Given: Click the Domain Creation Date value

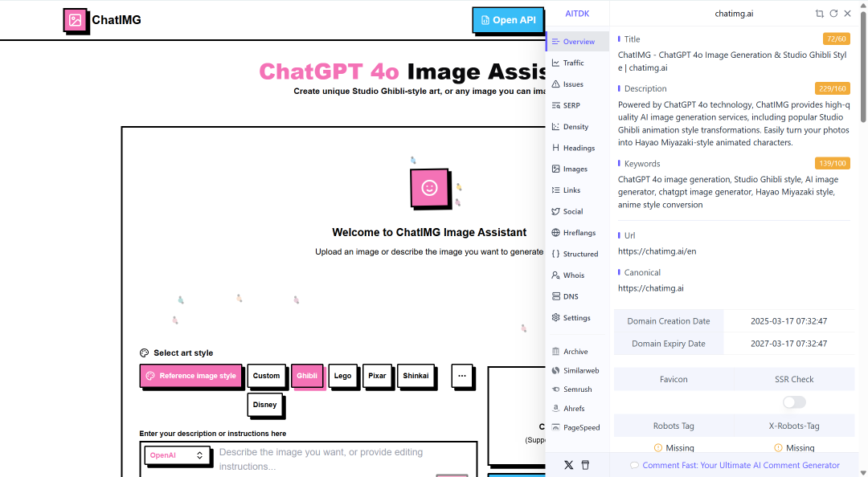Looking at the screenshot, I should click(x=789, y=321).
